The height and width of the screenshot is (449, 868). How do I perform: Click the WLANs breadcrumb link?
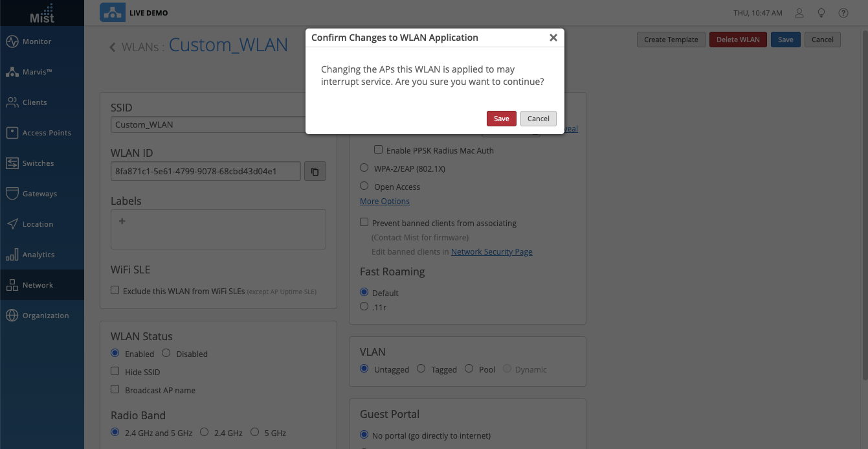[140, 47]
